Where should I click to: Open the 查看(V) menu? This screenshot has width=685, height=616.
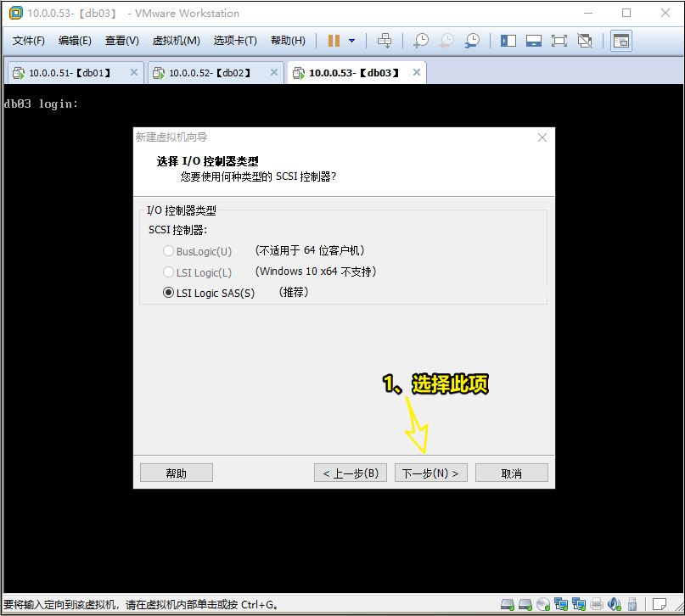pos(122,41)
